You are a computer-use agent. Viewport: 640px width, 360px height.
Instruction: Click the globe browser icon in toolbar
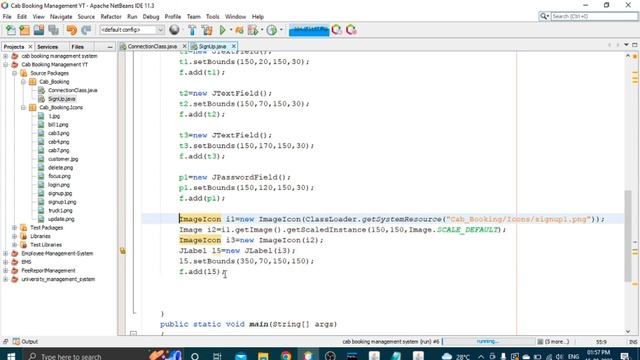[x=174, y=30]
